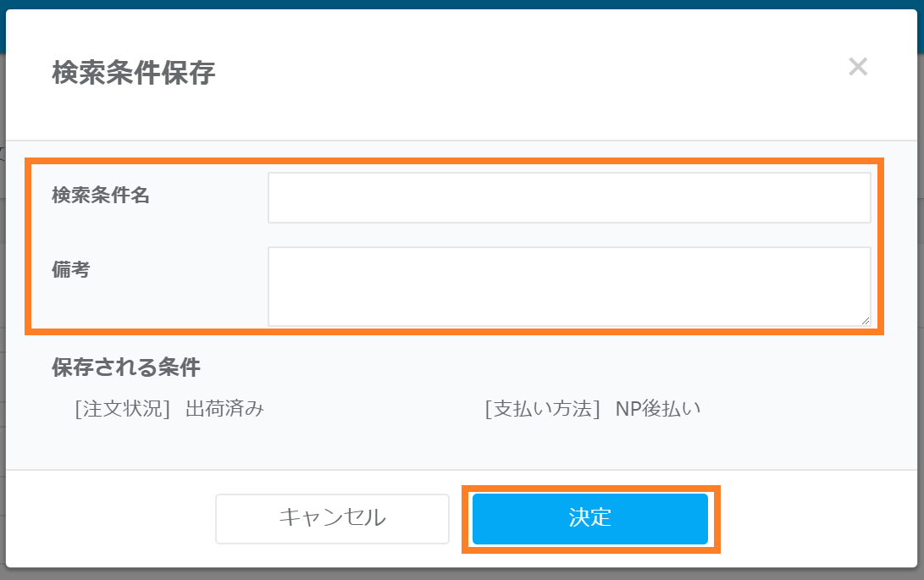Click empty footer space right of 決定
Screen dimensions: 924x580
tap(813, 518)
